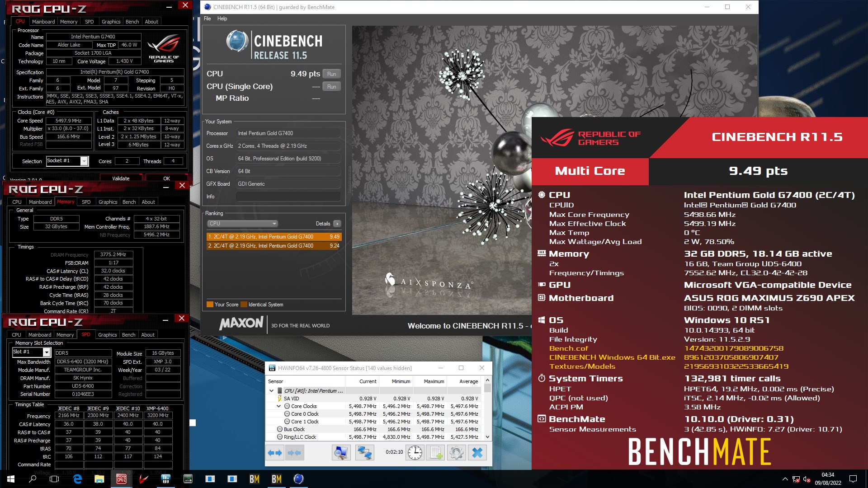Switch to Cinebench sphere taskbar icon
The width and height of the screenshot is (868, 488).
298,479
